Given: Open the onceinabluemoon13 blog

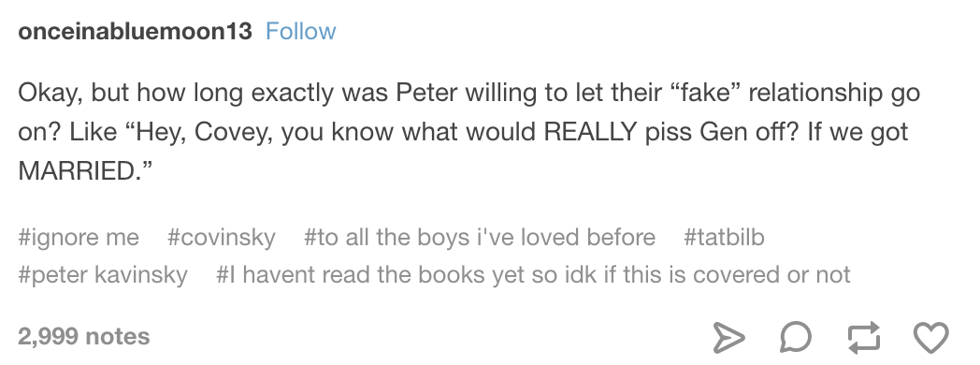Looking at the screenshot, I should tap(135, 31).
